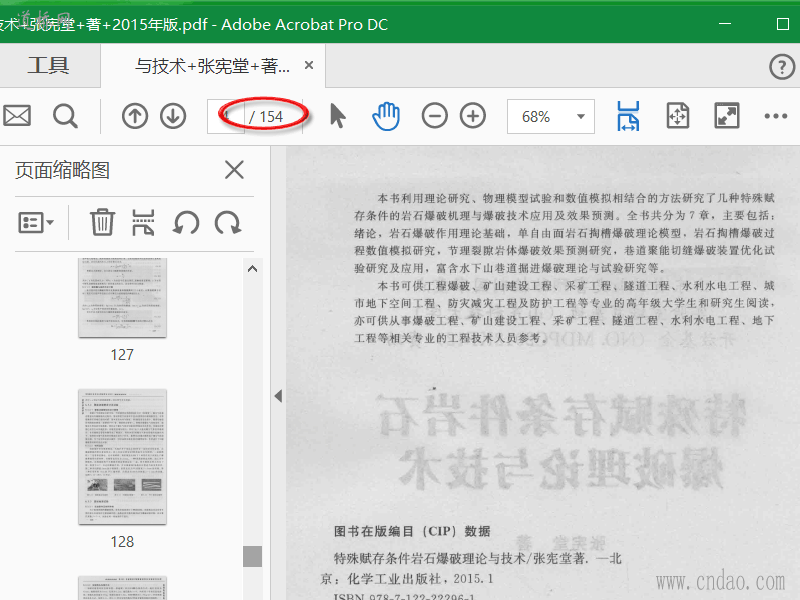Viewport: 800px width, 600px height.
Task: Click 图书在版编目 (CIP) 数据 heading in document
Action: point(412,532)
